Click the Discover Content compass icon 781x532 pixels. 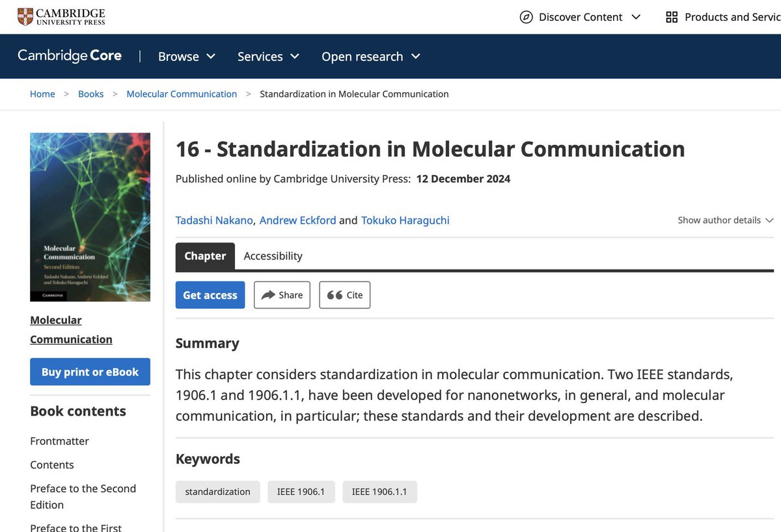(x=526, y=17)
